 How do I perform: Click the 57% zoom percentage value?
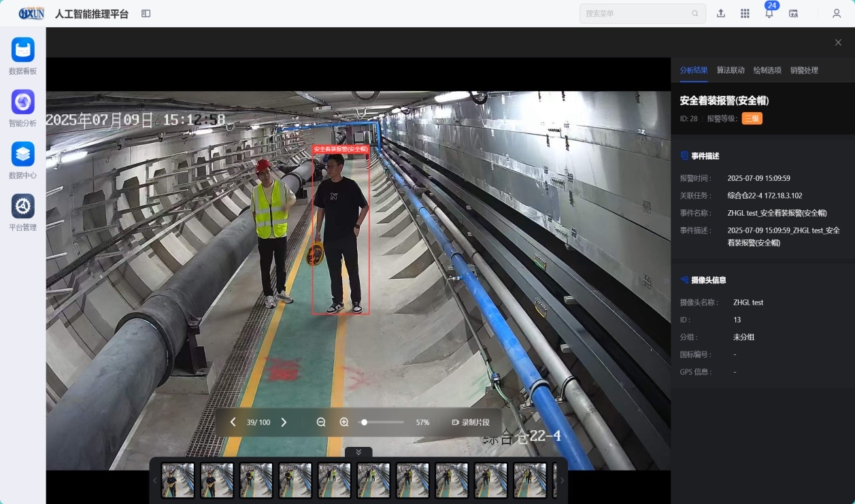(422, 422)
